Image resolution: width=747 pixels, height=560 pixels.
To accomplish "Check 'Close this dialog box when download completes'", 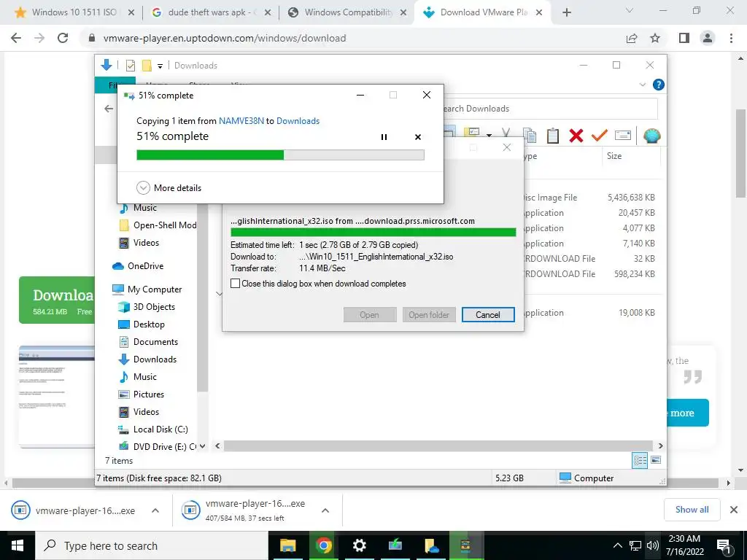I will pos(236,284).
